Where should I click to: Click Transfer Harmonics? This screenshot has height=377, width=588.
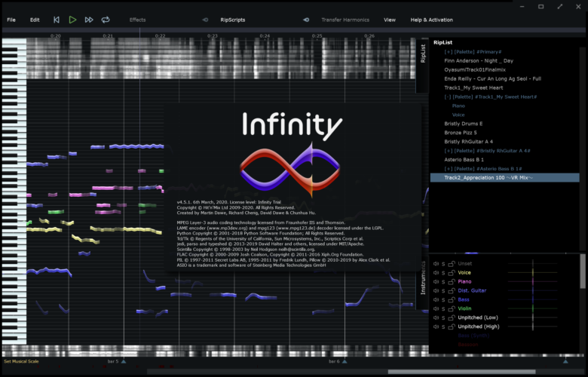coord(345,20)
